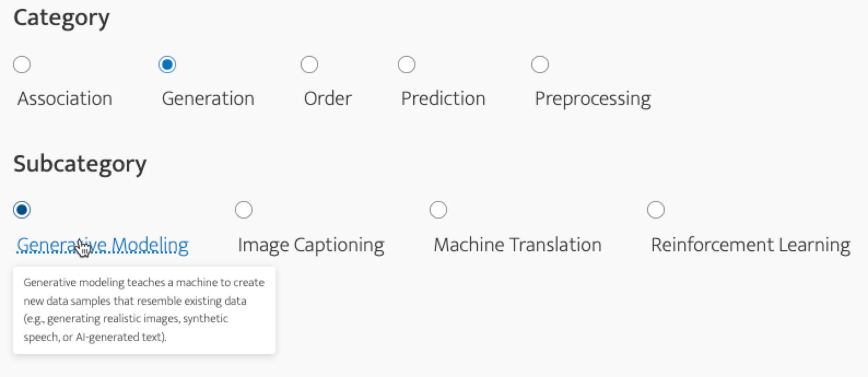868x377 pixels.
Task: Select the Order category radio circle
Action: [x=309, y=64]
